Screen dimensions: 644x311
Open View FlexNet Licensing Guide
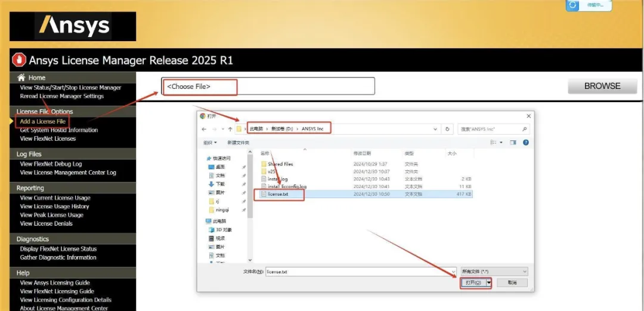pyautogui.click(x=57, y=291)
